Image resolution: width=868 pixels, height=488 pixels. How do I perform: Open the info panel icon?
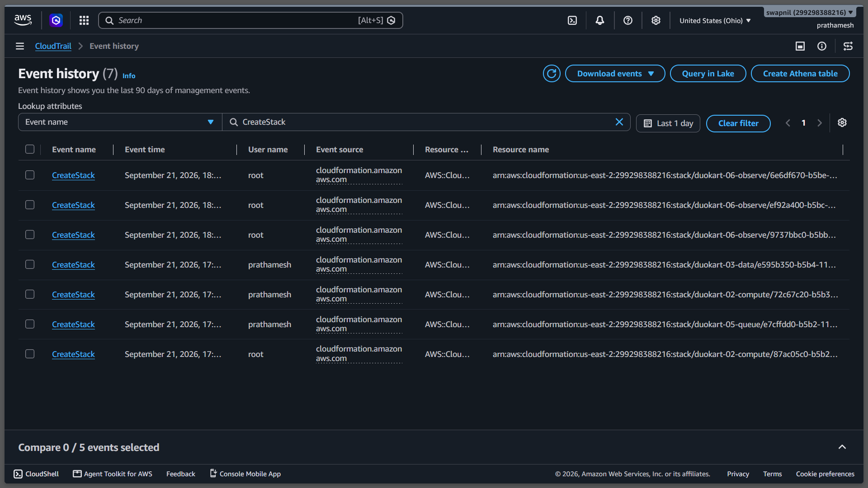822,46
